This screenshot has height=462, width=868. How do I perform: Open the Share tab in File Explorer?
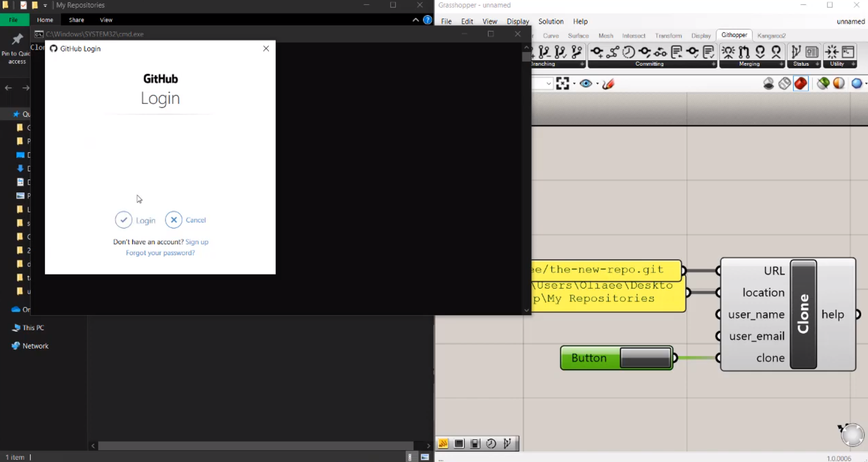77,20
